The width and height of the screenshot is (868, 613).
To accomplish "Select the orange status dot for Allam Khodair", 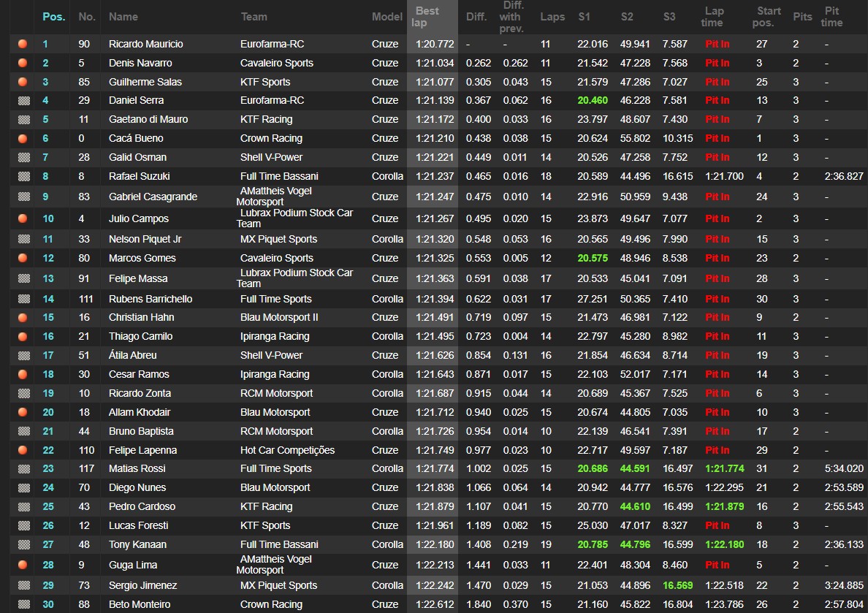I will pyautogui.click(x=23, y=412).
